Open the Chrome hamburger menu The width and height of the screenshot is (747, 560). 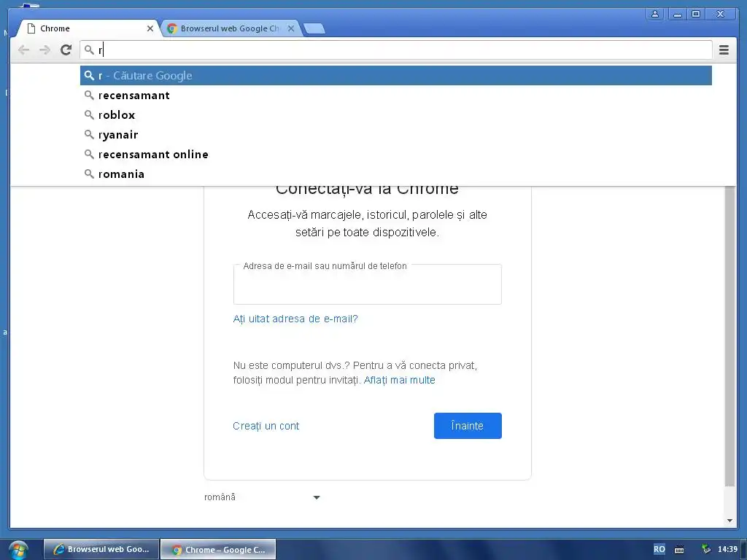tap(724, 50)
